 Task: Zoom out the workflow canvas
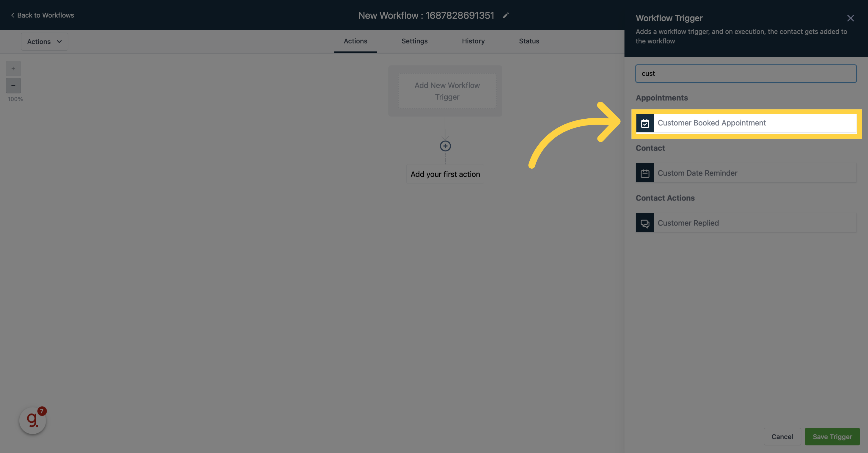pyautogui.click(x=13, y=86)
